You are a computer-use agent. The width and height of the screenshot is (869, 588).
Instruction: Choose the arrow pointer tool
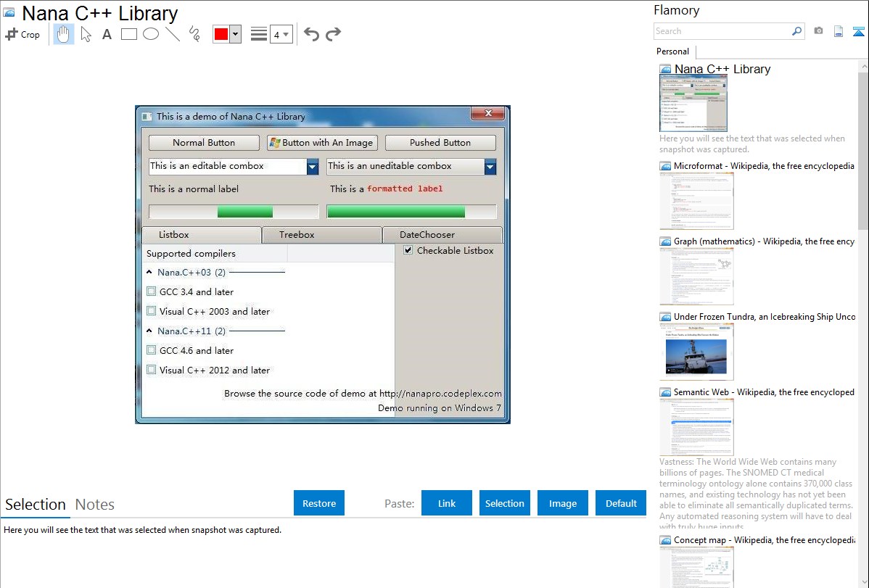[x=86, y=34]
